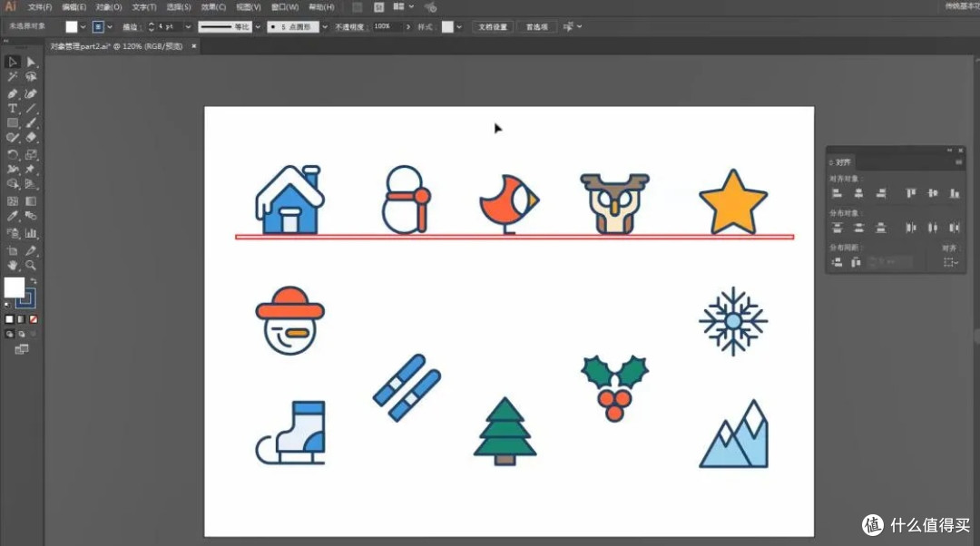980x546 pixels.
Task: Select the Zoom tool
Action: coord(31,266)
